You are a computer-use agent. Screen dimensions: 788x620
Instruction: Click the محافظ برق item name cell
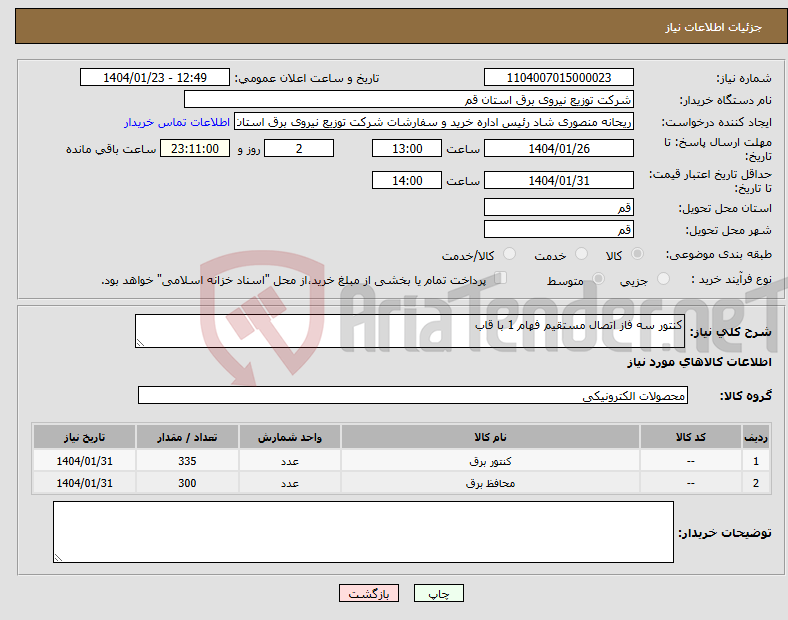tap(490, 483)
